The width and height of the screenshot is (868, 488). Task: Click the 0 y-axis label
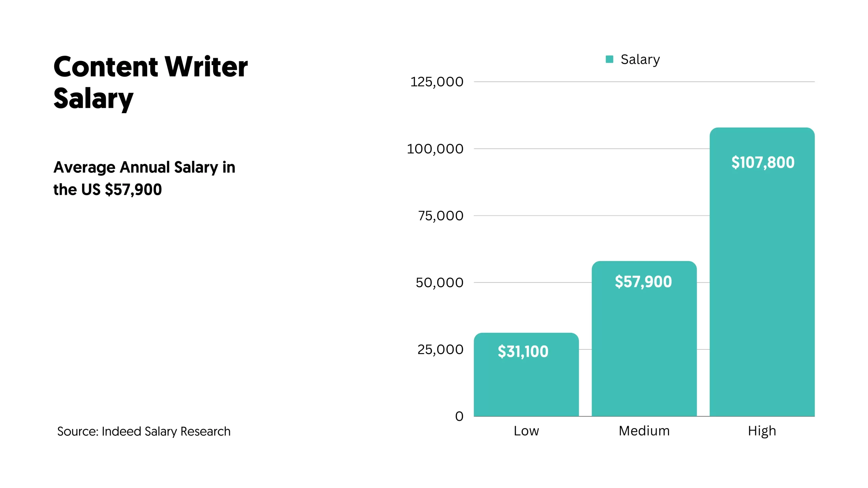tap(459, 416)
